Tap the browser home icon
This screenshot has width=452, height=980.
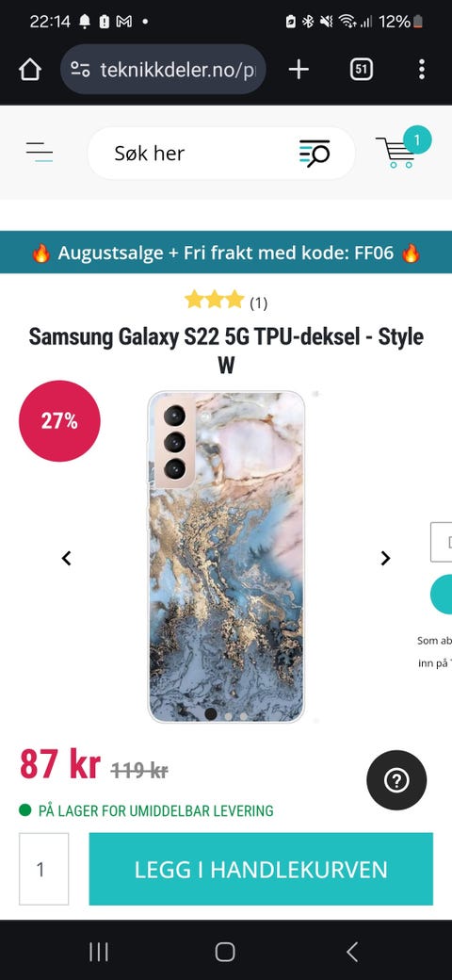pyautogui.click(x=30, y=70)
